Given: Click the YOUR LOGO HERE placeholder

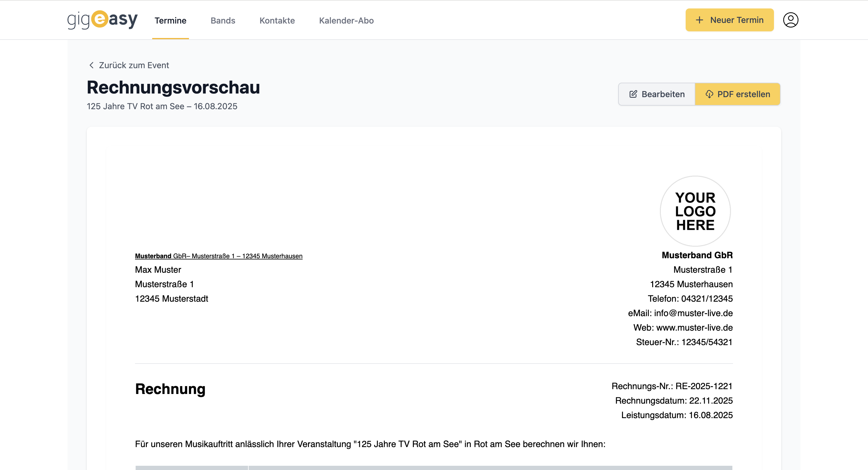Looking at the screenshot, I should pos(696,211).
